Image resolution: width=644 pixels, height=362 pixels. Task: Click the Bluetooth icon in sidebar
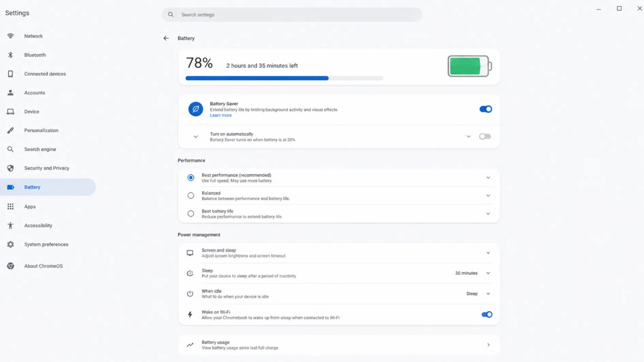tap(11, 55)
